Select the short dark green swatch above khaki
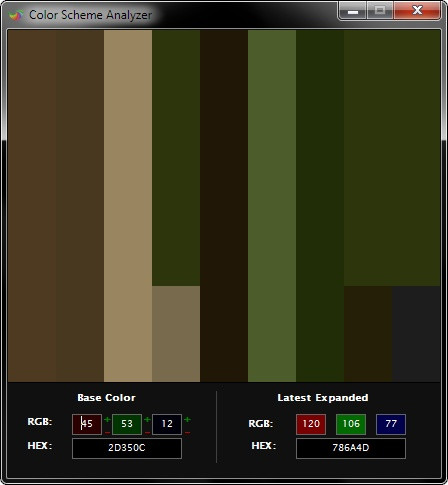Image resolution: width=448 pixels, height=485 pixels. pos(176,158)
